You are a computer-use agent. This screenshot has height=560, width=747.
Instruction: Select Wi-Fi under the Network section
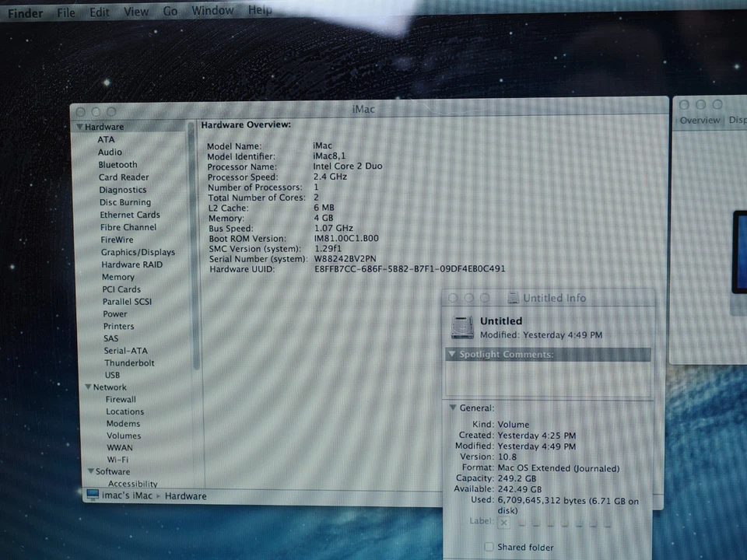117,459
